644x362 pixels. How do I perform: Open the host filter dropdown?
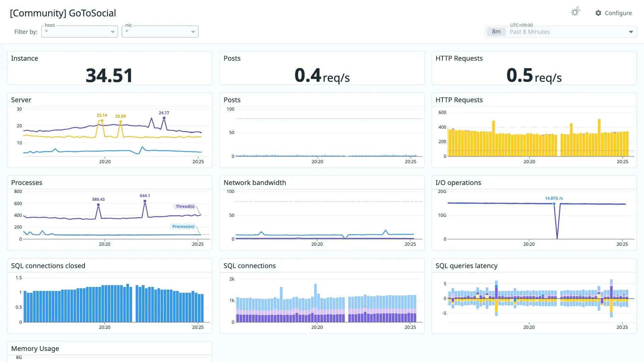tap(79, 32)
